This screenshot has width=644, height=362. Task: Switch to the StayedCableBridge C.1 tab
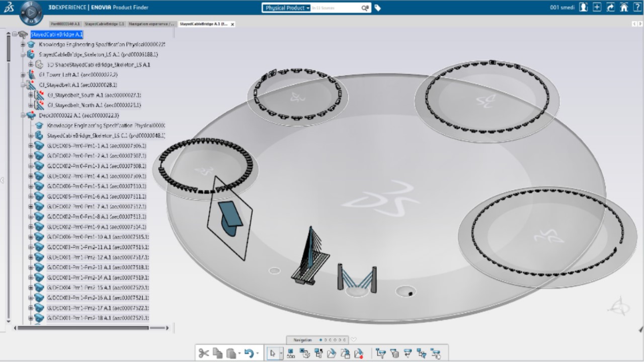104,24
